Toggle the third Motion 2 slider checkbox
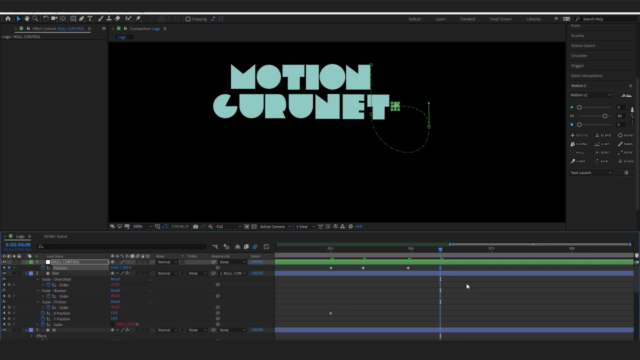 (x=572, y=124)
